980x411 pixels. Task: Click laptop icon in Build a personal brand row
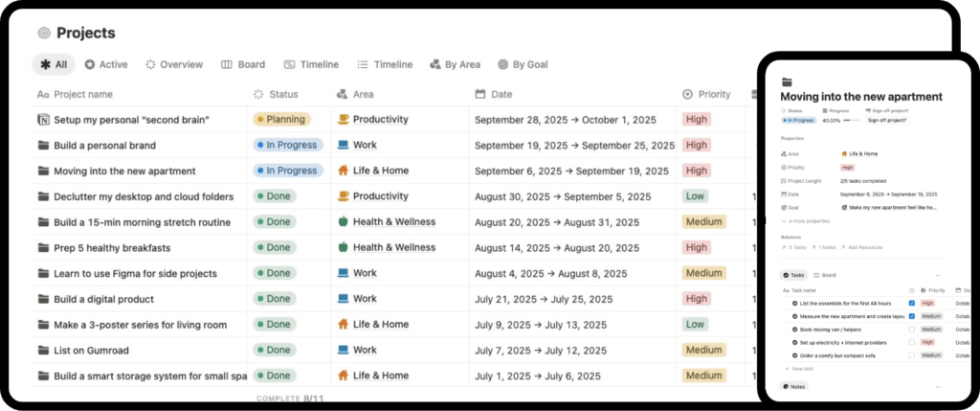coord(343,145)
